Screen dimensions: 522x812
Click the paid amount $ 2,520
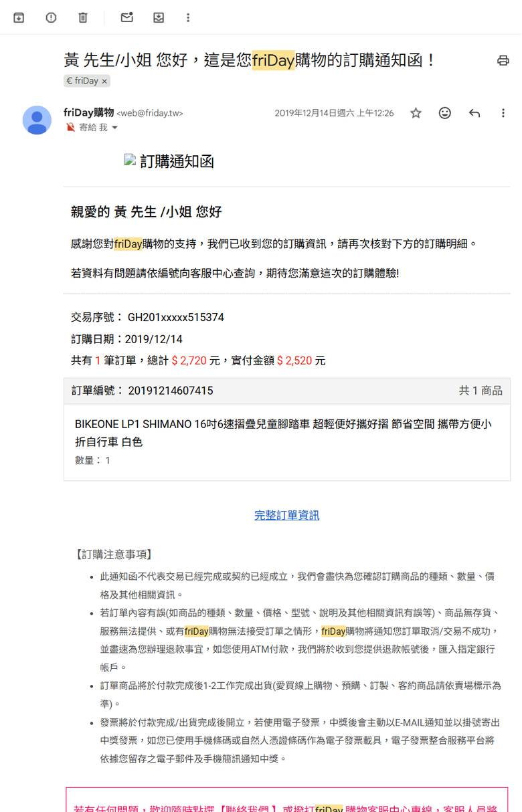click(x=294, y=361)
